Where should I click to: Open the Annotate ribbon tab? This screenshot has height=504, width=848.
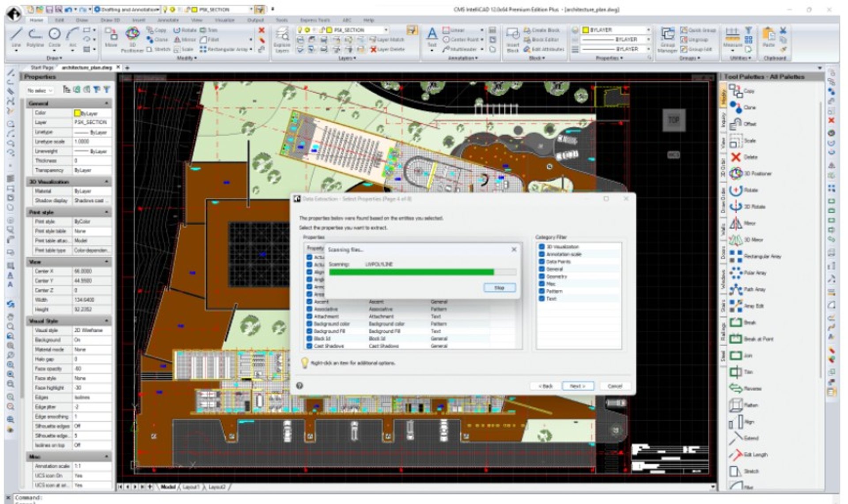click(x=168, y=20)
